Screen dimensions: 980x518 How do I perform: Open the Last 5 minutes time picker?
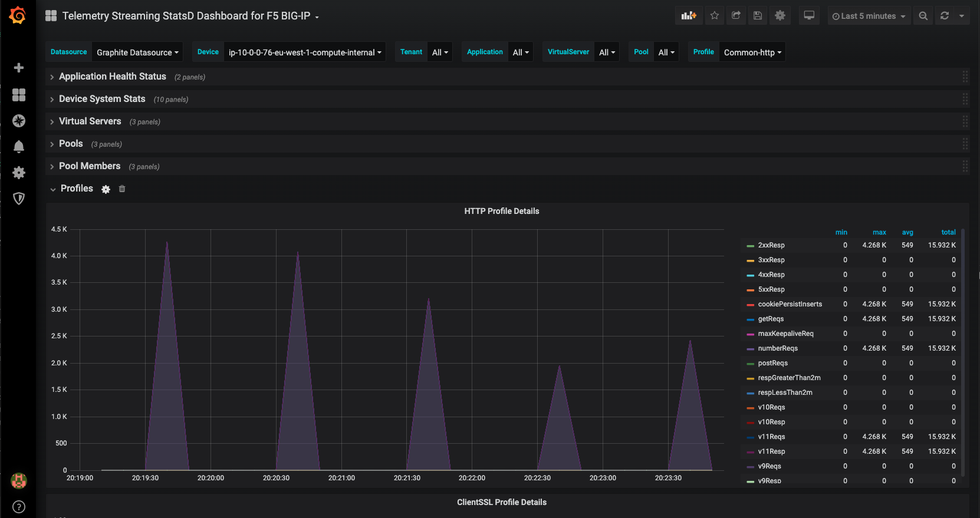869,16
